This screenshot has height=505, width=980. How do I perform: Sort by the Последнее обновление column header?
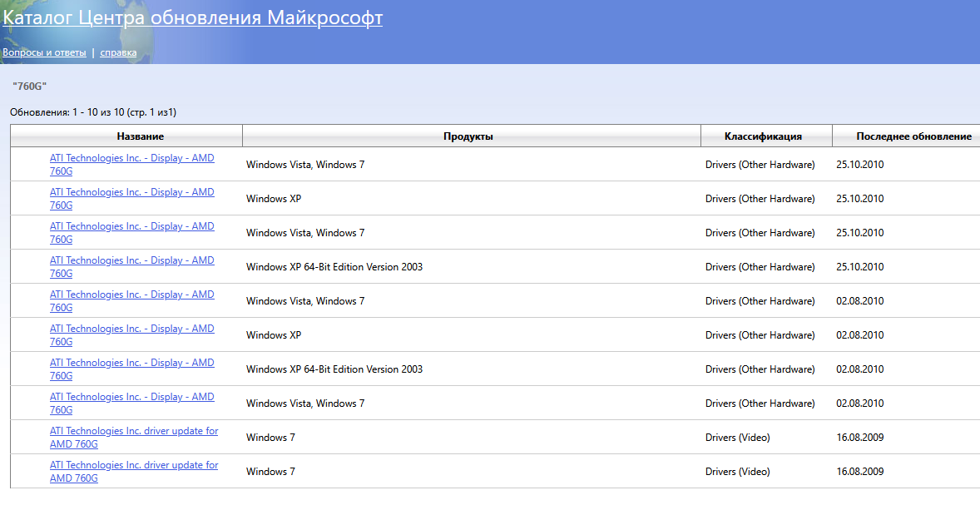click(x=913, y=136)
